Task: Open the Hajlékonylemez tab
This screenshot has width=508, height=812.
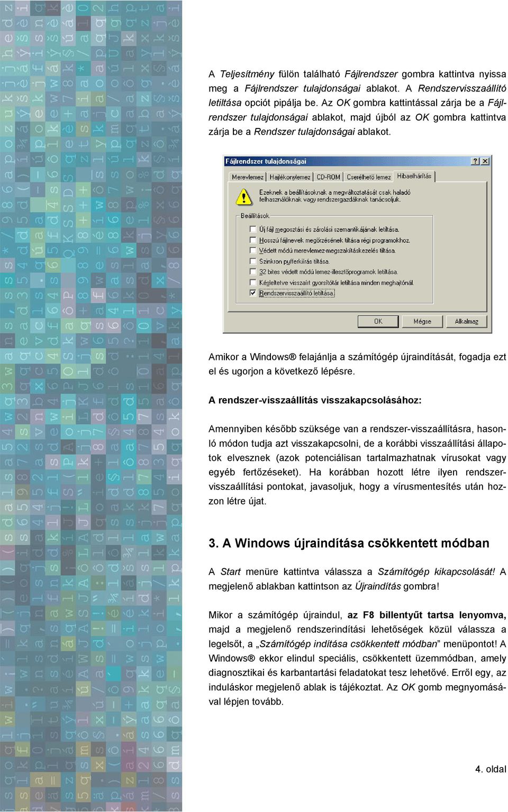Action: click(290, 177)
